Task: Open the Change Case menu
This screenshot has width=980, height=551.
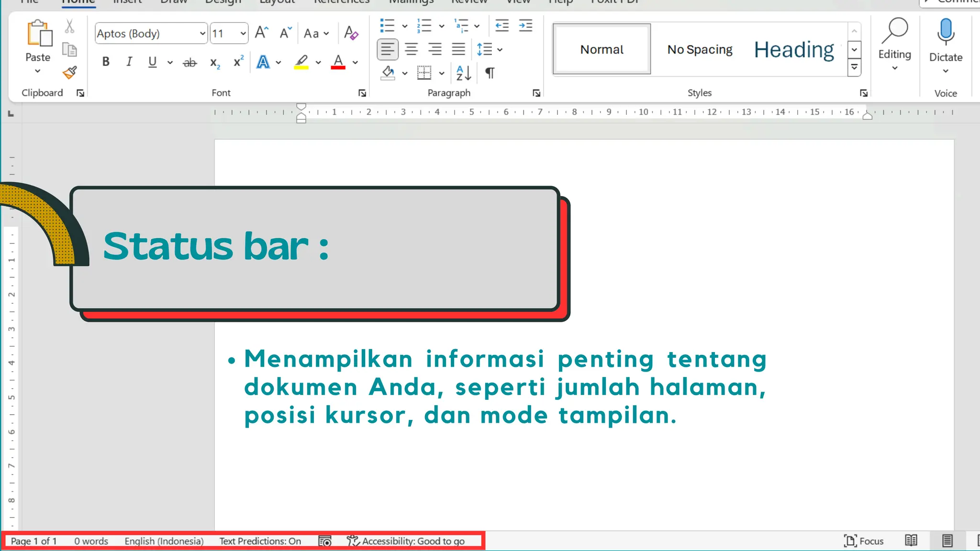Action: point(316,33)
